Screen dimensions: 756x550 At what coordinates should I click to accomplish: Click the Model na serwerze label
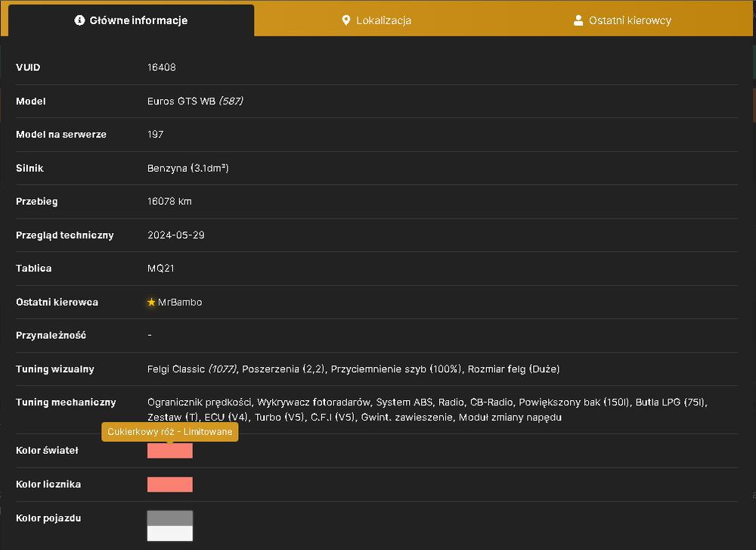(61, 134)
